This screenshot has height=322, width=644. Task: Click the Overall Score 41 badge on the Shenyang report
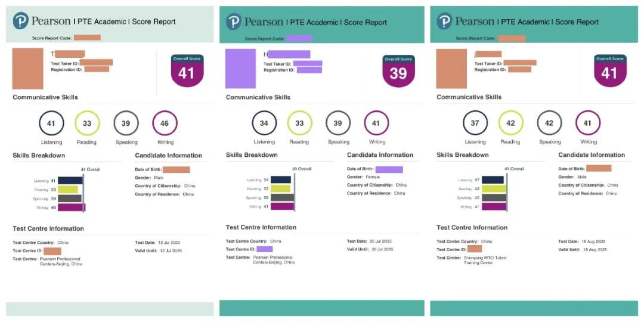[610, 70]
